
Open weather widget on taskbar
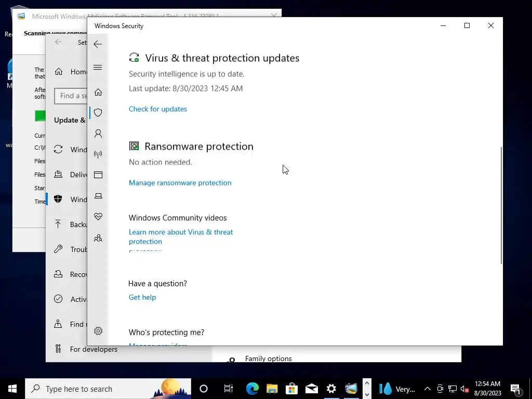click(397, 389)
